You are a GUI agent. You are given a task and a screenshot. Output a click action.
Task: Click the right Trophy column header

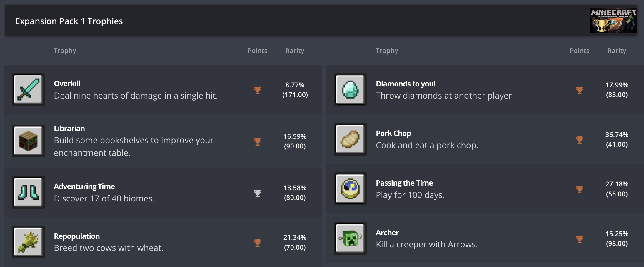387,51
